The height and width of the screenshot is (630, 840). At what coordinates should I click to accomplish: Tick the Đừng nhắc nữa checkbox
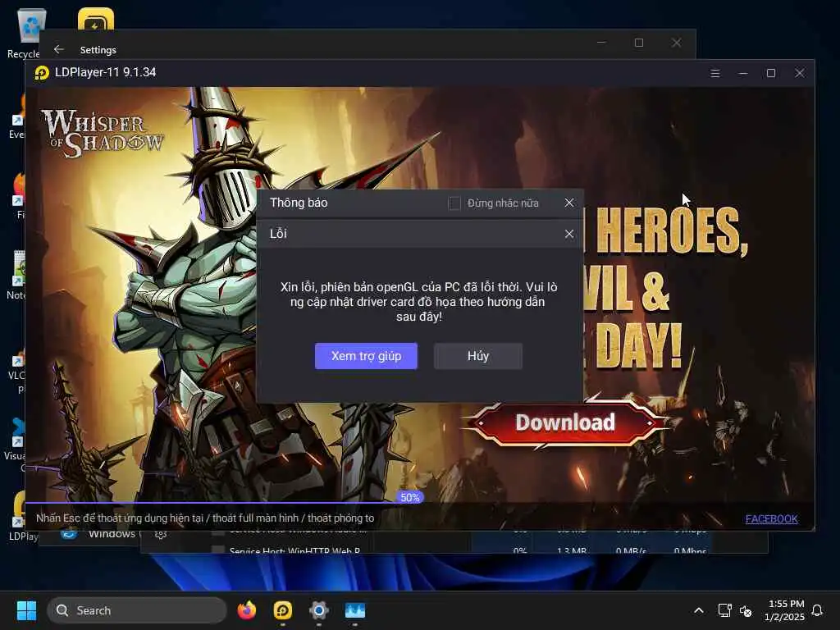[454, 203]
